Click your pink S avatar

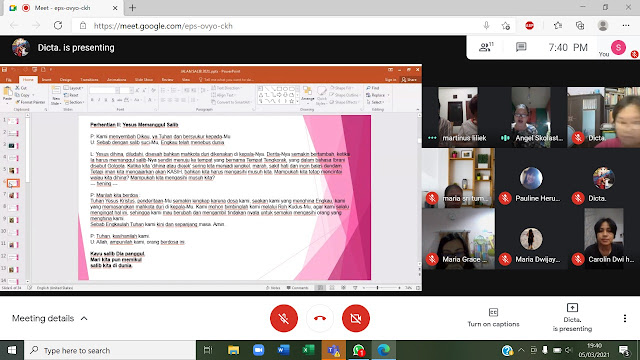coord(618,48)
